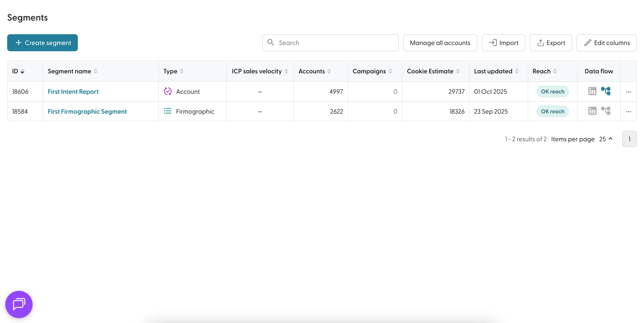The width and height of the screenshot is (644, 323).
Task: Click the Account type icon
Action: 168,91
